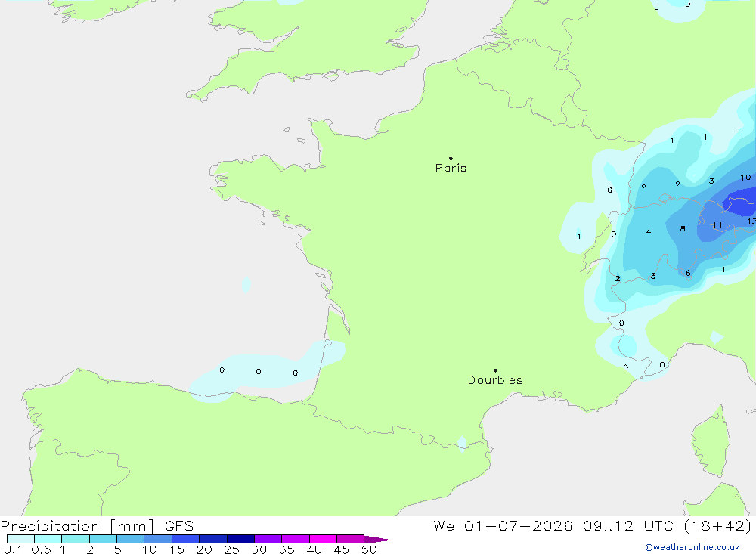Pick the legend swatch between 2 and 5
Screen dimensions: 756x554
[103, 539]
